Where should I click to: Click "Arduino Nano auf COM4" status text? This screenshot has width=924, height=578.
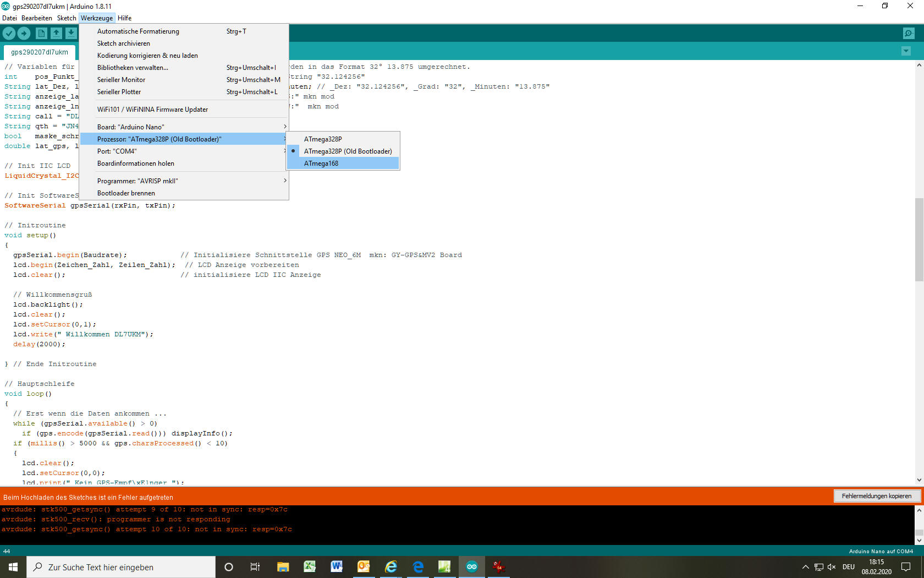point(881,551)
